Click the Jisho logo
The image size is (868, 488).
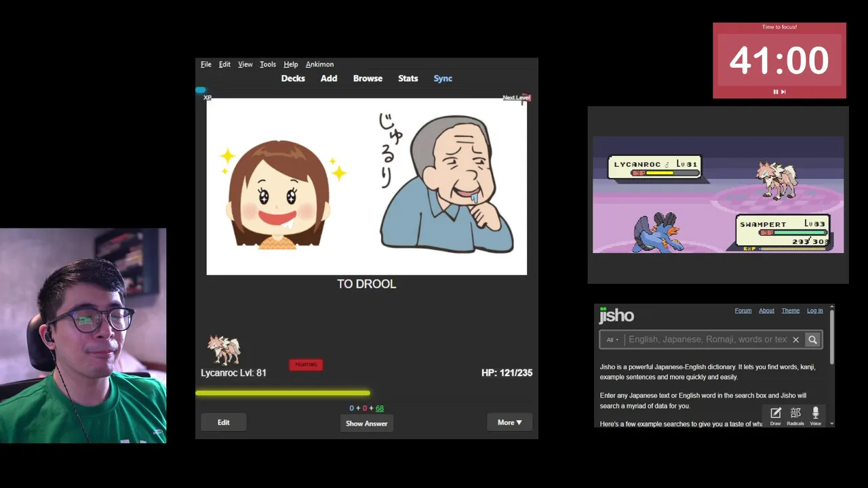point(616,315)
